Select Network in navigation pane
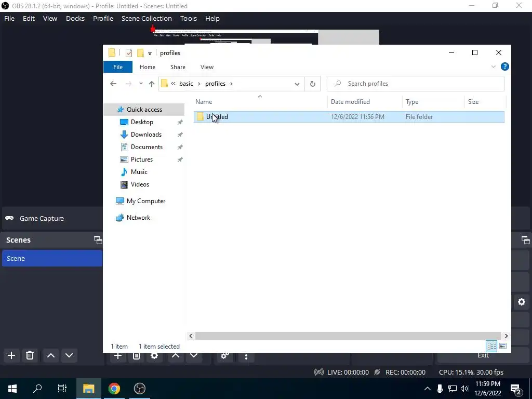This screenshot has height=399, width=532. [138, 218]
